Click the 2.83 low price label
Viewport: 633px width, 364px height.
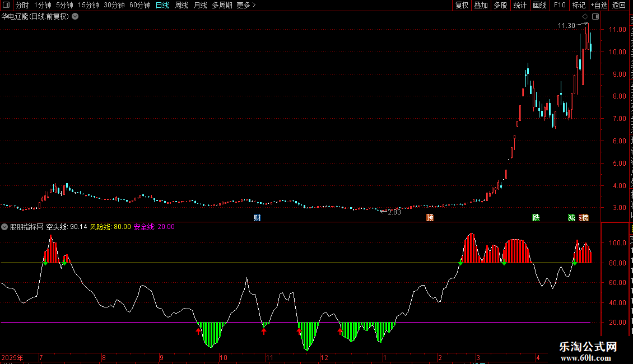pyautogui.click(x=394, y=212)
